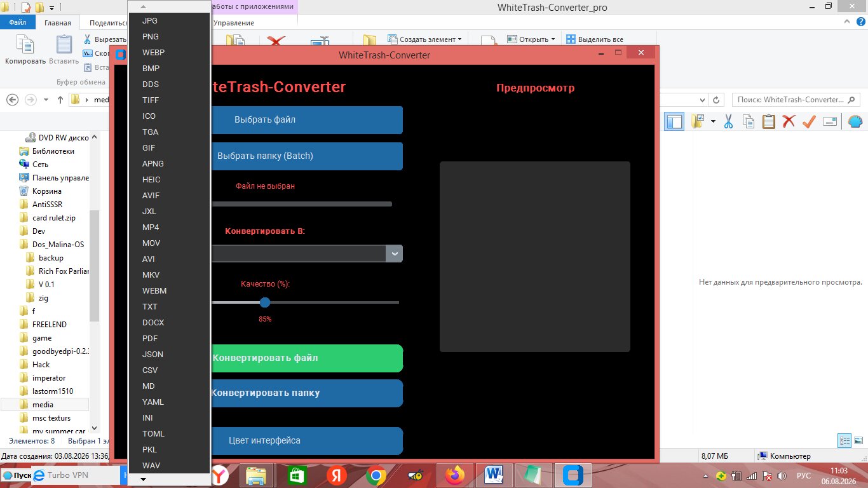Click 'Выделить все' in the ribbon

click(x=595, y=39)
